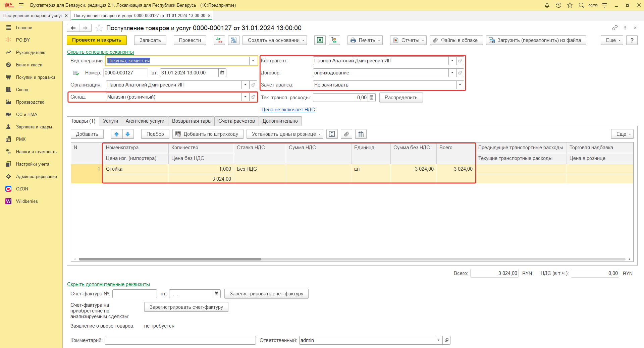Move row up with blue arrow
Viewport: 644px width, 348px height.
tap(116, 134)
